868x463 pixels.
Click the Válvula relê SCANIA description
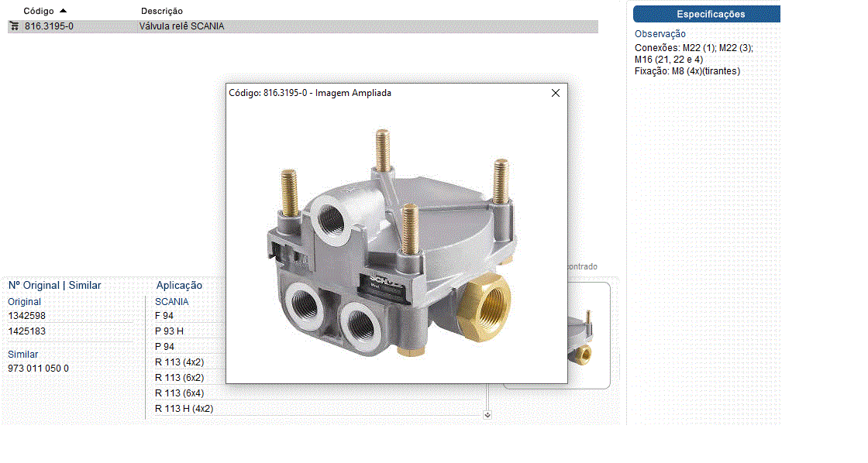point(181,26)
